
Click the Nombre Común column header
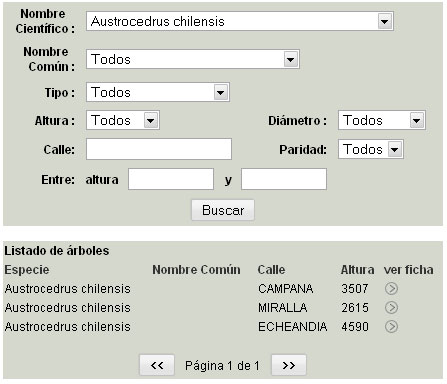(196, 269)
